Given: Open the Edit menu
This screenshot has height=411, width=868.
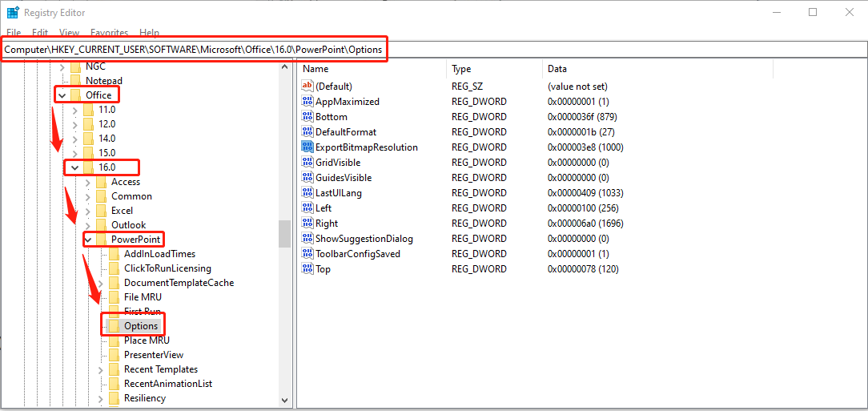Looking at the screenshot, I should click(x=40, y=33).
